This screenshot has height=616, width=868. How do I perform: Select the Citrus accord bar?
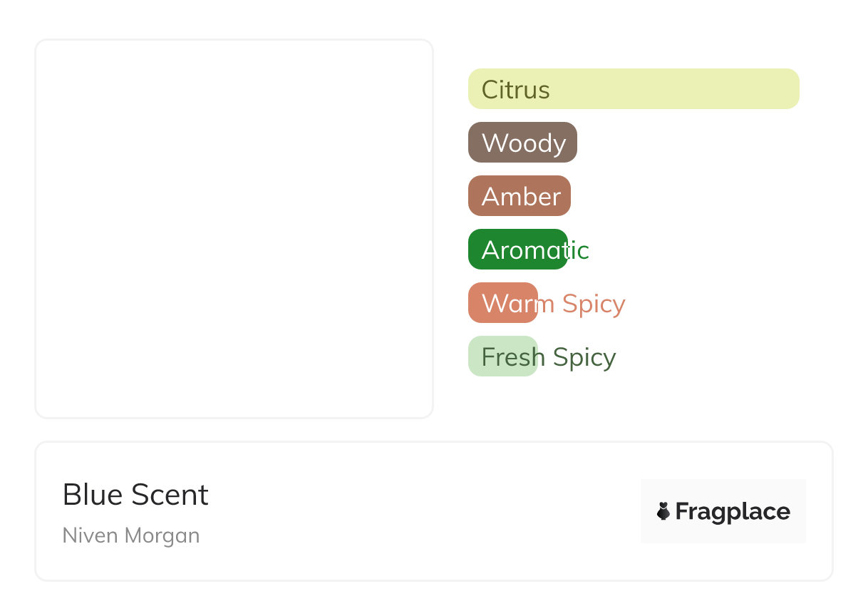(634, 89)
